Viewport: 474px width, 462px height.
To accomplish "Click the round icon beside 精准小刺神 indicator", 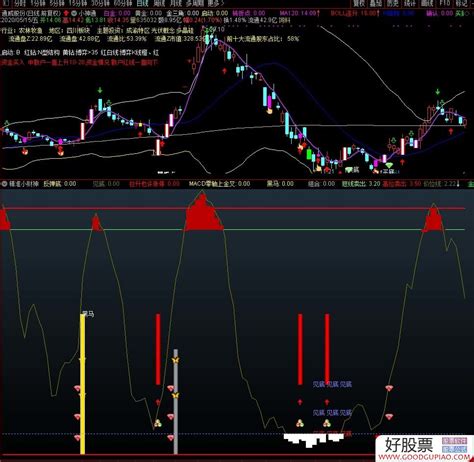I will point(4,184).
